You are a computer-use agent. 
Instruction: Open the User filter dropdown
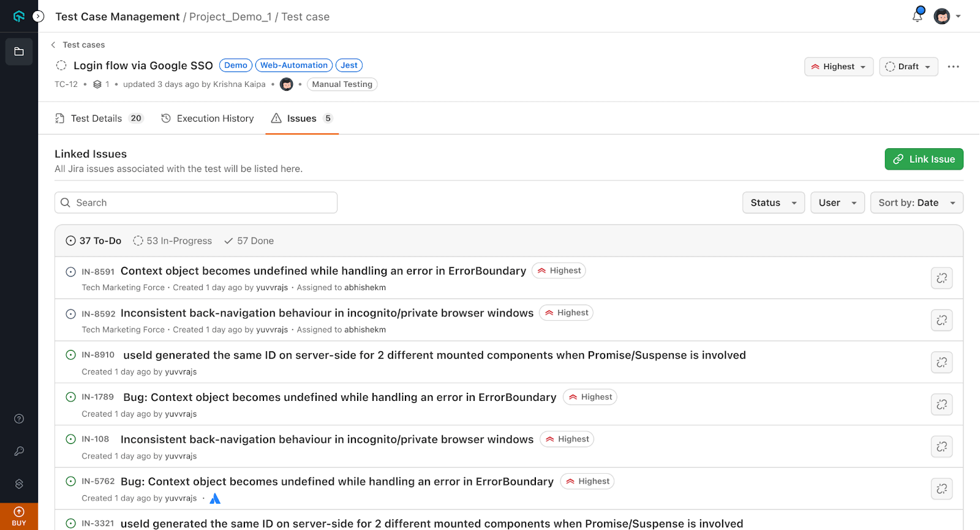(x=837, y=203)
